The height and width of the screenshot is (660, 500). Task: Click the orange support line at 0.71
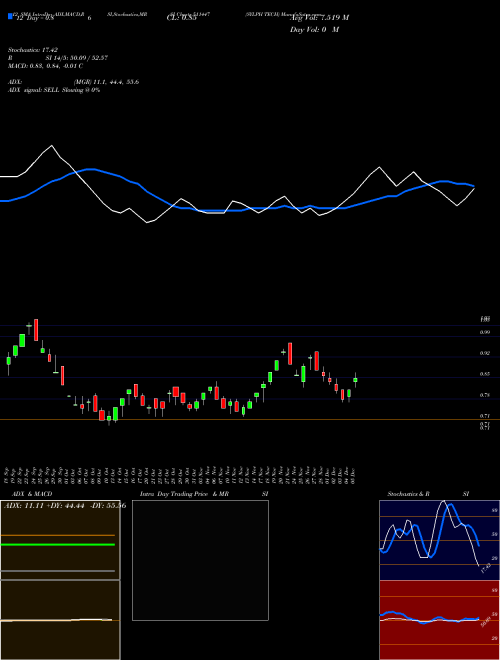click(x=250, y=420)
